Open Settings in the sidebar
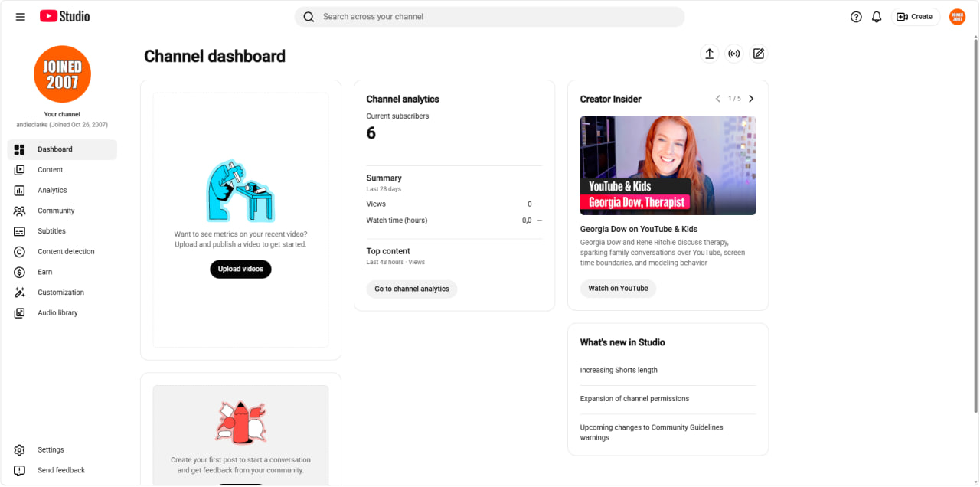The width and height of the screenshot is (980, 487). [62, 450]
